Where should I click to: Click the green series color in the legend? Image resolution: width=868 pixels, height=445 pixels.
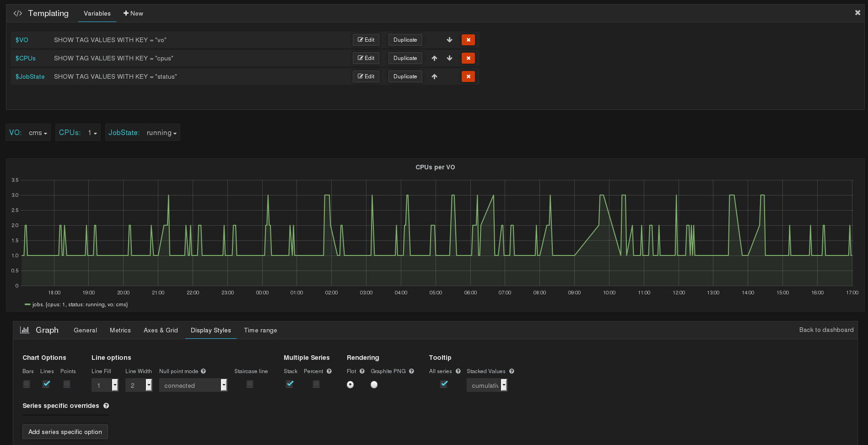point(27,304)
